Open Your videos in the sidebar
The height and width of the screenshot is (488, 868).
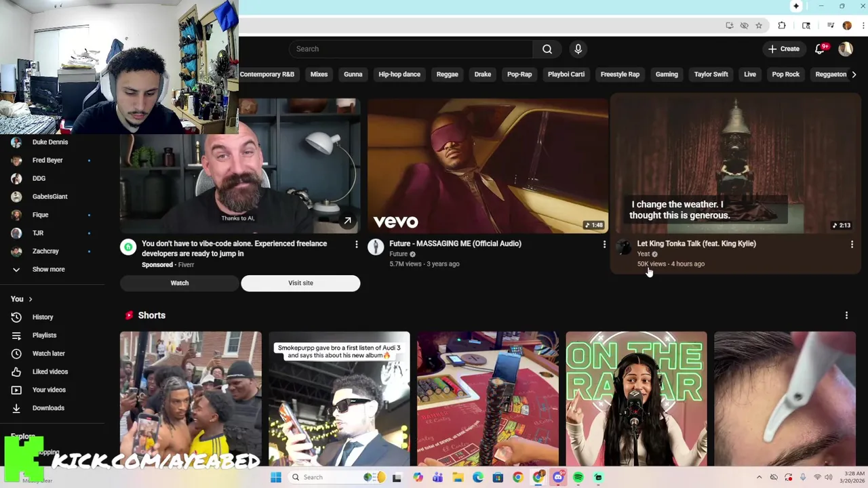coord(49,390)
